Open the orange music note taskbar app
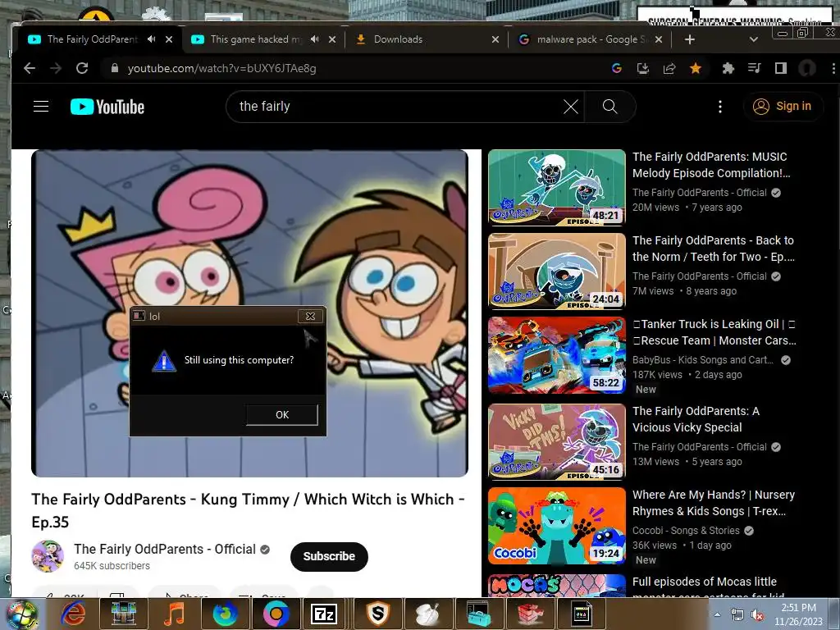This screenshot has height=630, width=840. point(174,614)
